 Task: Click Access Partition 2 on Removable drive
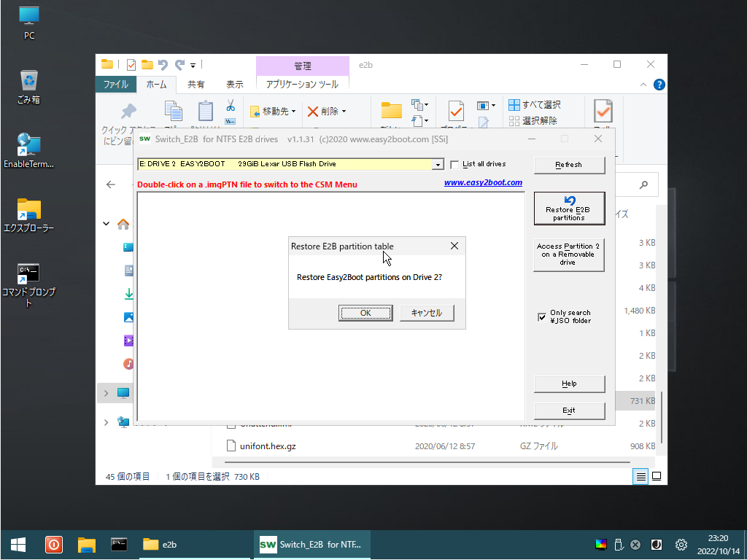pyautogui.click(x=569, y=254)
